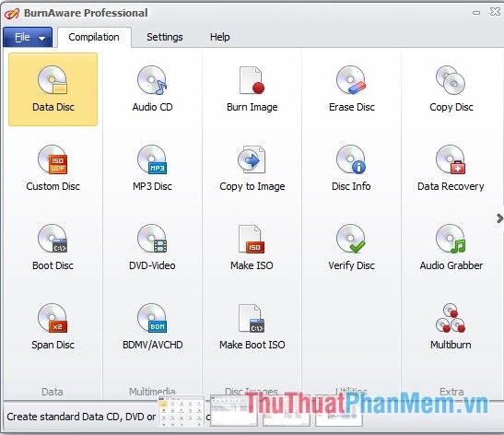Click status text 'Create standard Data CD, DVD or'
This screenshot has width=504, height=435.
coord(81,417)
